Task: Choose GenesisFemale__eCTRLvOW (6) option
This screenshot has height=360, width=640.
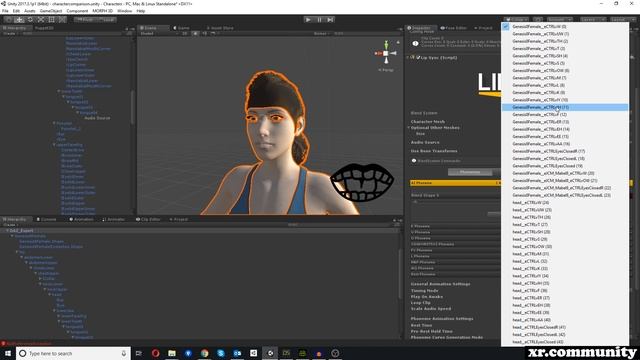Action: (565, 71)
